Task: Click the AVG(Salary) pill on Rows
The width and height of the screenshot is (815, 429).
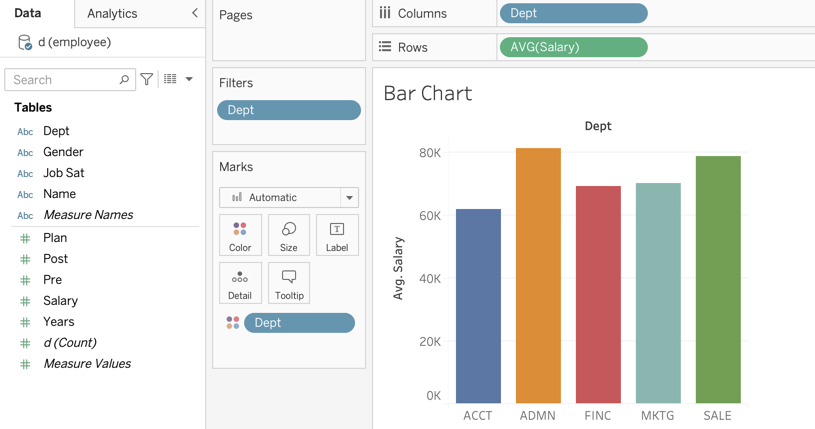Action: [573, 47]
